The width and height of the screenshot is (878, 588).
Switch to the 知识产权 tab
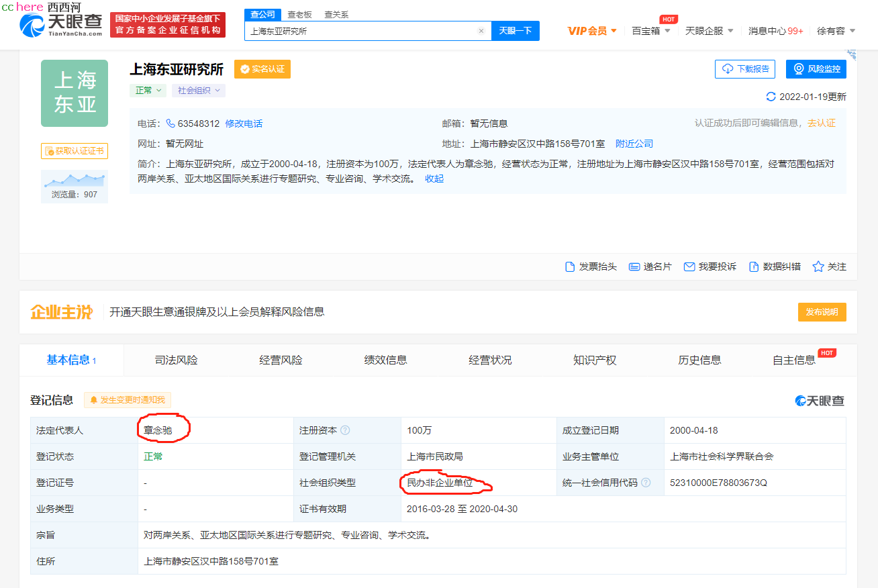(x=595, y=360)
